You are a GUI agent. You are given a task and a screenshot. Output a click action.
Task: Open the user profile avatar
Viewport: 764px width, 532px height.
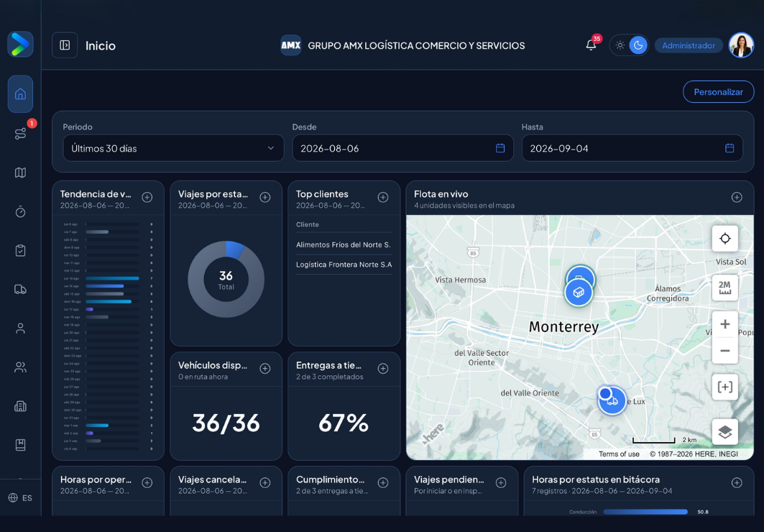coord(741,45)
